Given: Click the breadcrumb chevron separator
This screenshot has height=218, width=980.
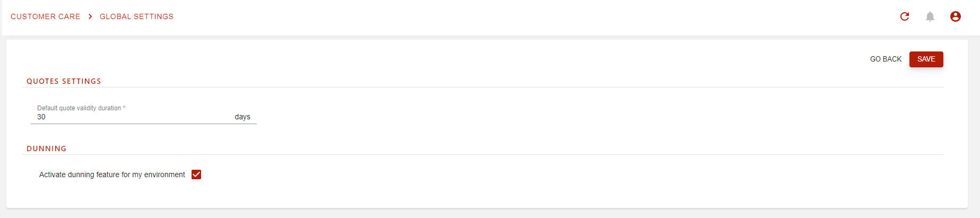Looking at the screenshot, I should click(x=90, y=16).
